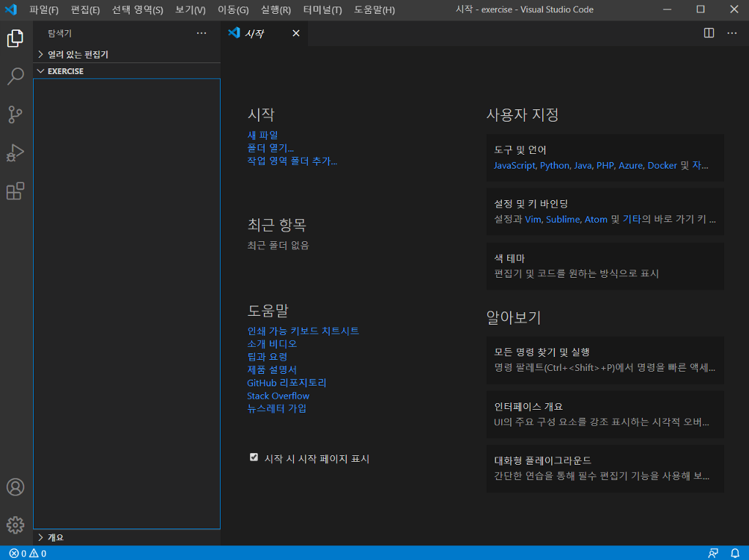This screenshot has width=749, height=560.
Task: Open the Accounts icon in activity bar
Action: pyautogui.click(x=15, y=487)
